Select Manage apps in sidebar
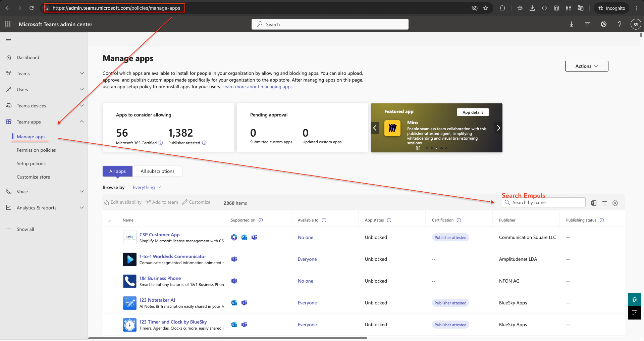 click(x=31, y=137)
